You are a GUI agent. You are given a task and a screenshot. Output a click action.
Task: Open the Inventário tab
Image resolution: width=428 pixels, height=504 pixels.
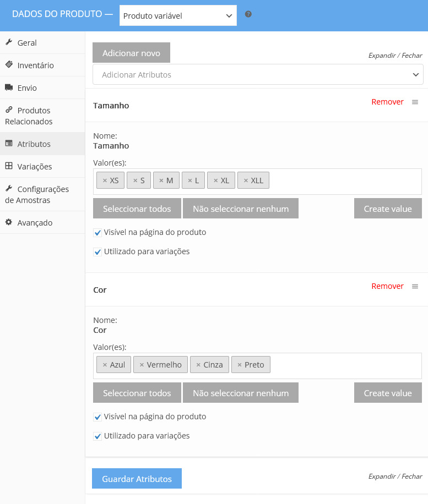(35, 65)
